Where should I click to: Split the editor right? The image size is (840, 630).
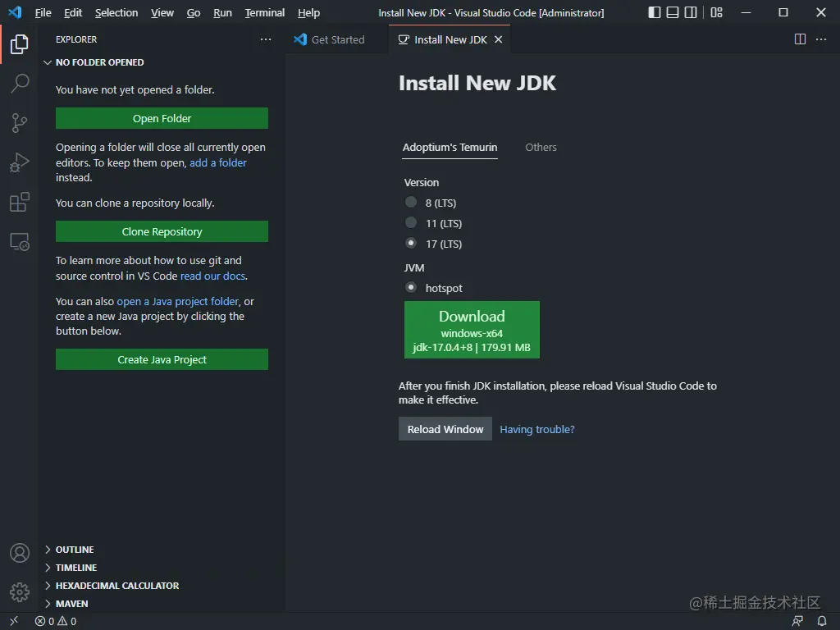click(800, 39)
